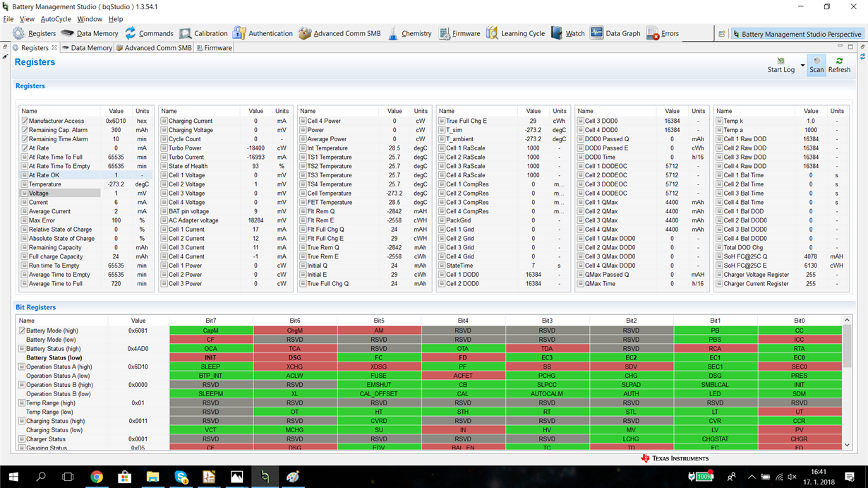
Task: Toggle the Remaining Cap. Alarm checkbox
Action: coord(25,130)
